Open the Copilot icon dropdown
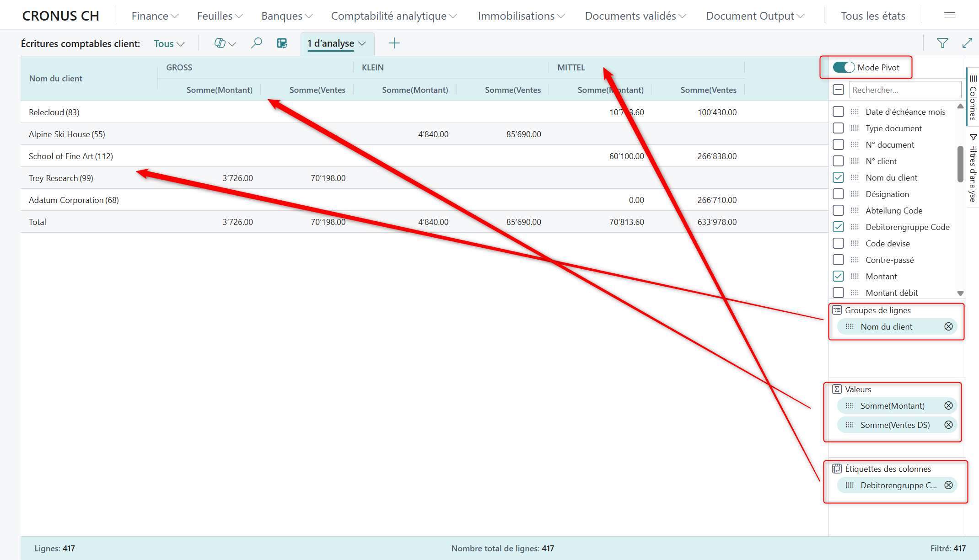979x560 pixels. point(225,43)
